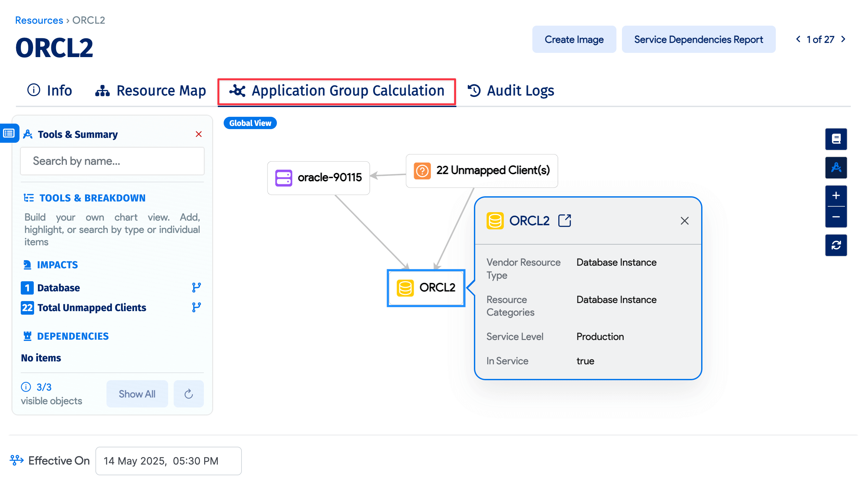Click the Create Image button
The width and height of the screenshot is (868, 485).
tap(574, 39)
